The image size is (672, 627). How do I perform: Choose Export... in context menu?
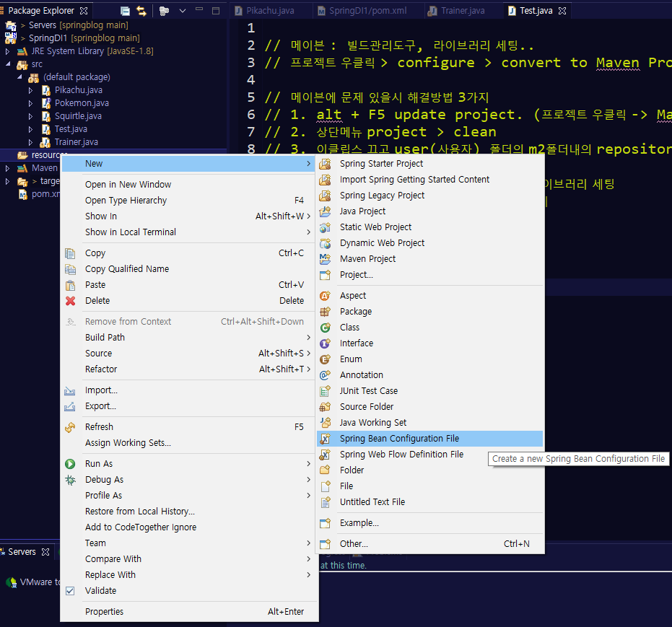tap(100, 406)
